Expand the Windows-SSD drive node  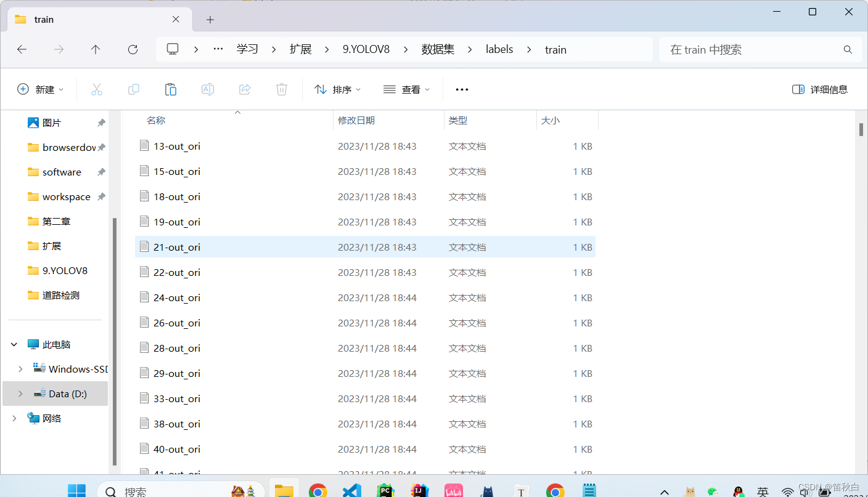pyautogui.click(x=20, y=369)
